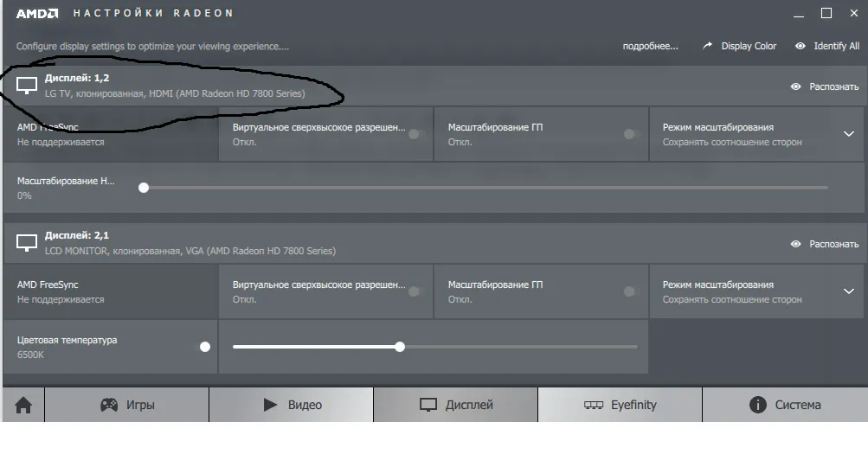868x467 pixels.
Task: Click the AMD logo in title bar
Action: (x=37, y=13)
